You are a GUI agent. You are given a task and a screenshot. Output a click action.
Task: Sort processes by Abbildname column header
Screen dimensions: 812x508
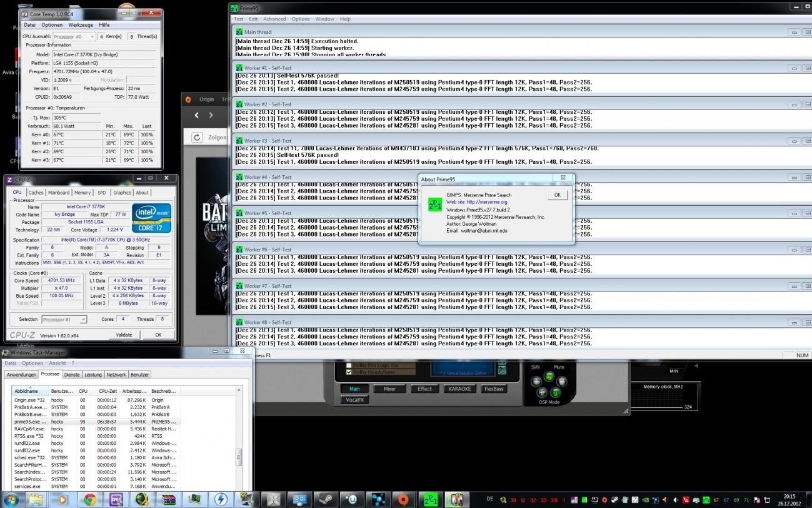tap(31, 390)
